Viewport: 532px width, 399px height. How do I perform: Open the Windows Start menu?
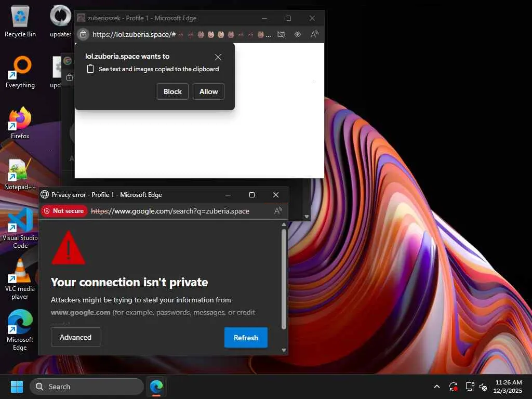coord(17,387)
